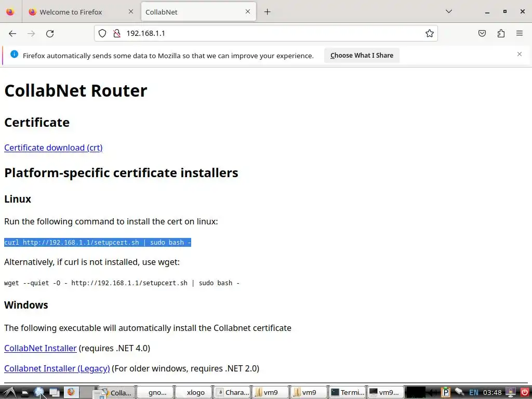Close the Welcome to Firefox tab
This screenshot has height=399, width=532.
pos(131,11)
